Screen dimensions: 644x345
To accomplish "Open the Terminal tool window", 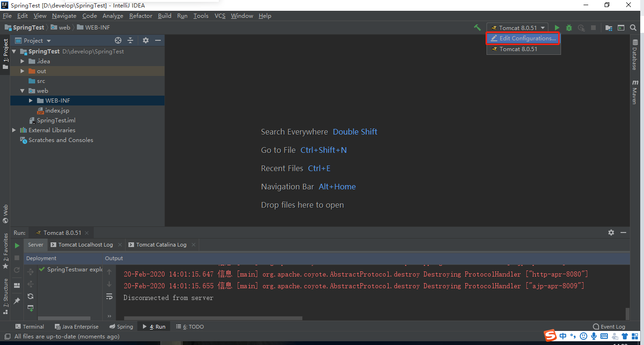I will click(x=29, y=327).
